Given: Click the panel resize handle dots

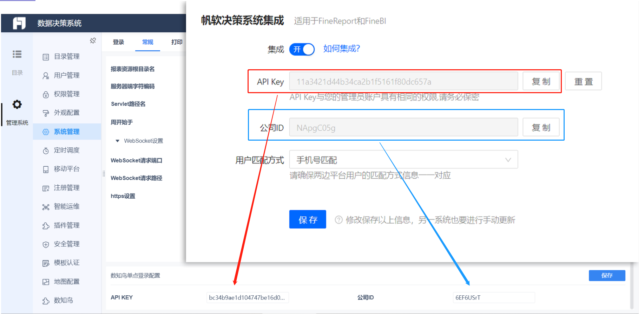Looking at the screenshot, I should pos(104,173).
